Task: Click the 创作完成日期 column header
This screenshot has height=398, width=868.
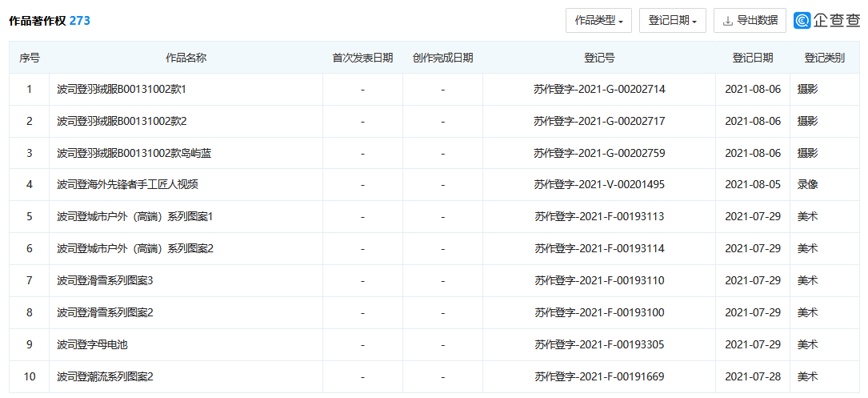Action: (x=443, y=58)
